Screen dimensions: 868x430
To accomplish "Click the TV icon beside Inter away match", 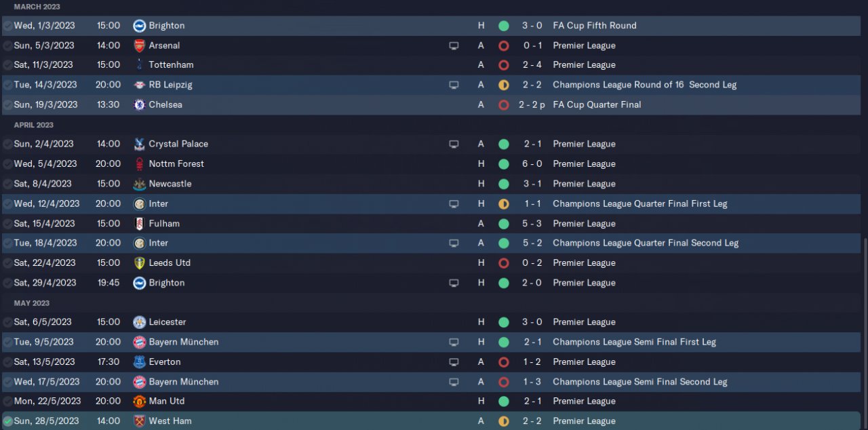I will click(x=454, y=243).
